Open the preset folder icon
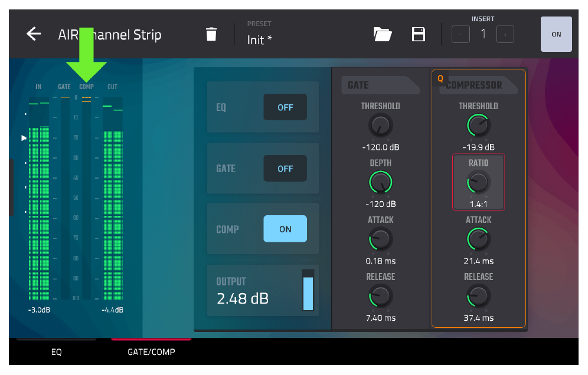 pyautogui.click(x=383, y=34)
